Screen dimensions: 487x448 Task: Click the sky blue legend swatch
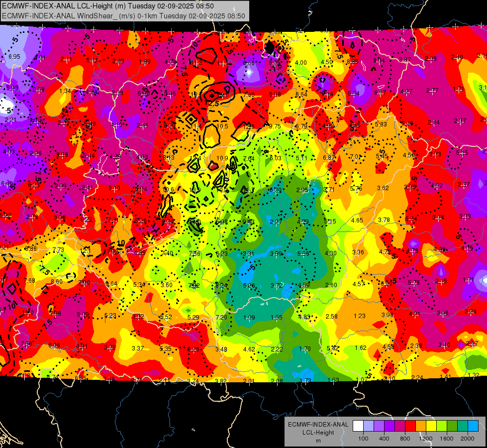474,426
